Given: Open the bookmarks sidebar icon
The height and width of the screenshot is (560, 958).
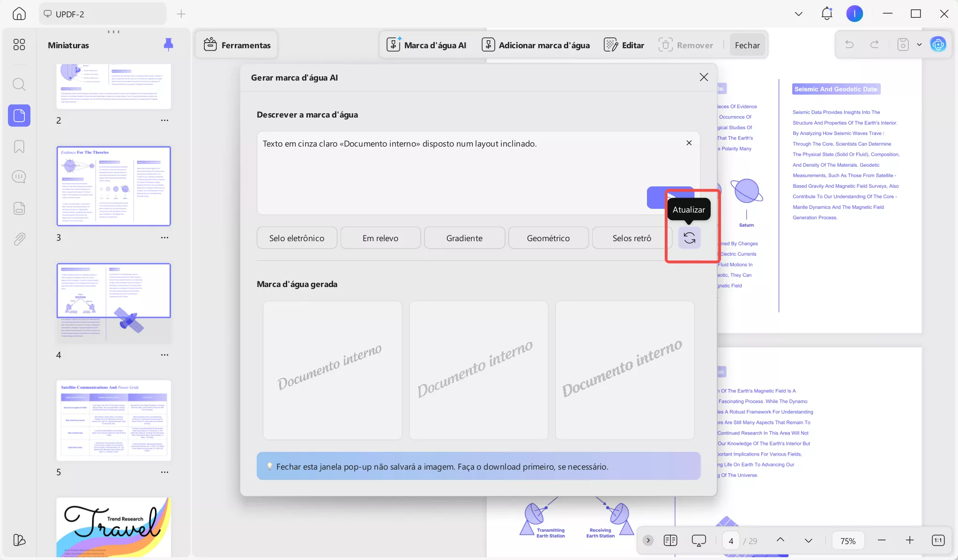Looking at the screenshot, I should coord(19,147).
